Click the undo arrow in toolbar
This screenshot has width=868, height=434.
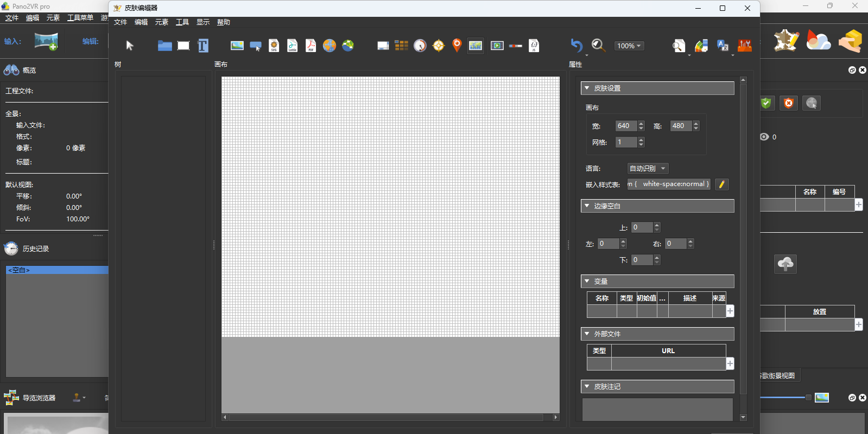(576, 46)
